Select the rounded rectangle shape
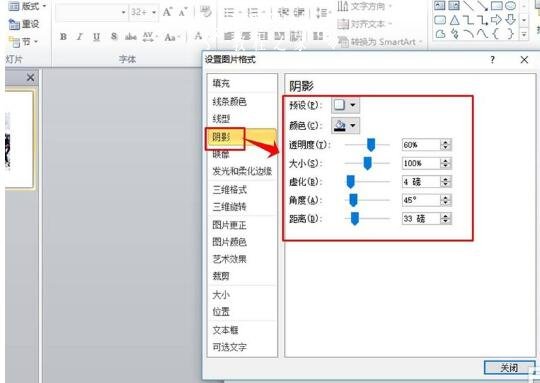This screenshot has height=383, width=540. [x=440, y=20]
